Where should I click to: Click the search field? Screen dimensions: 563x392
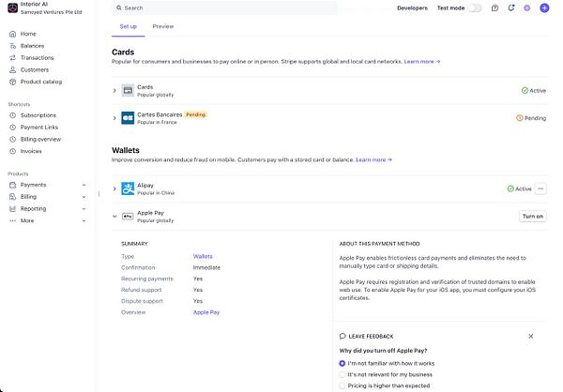(x=225, y=8)
